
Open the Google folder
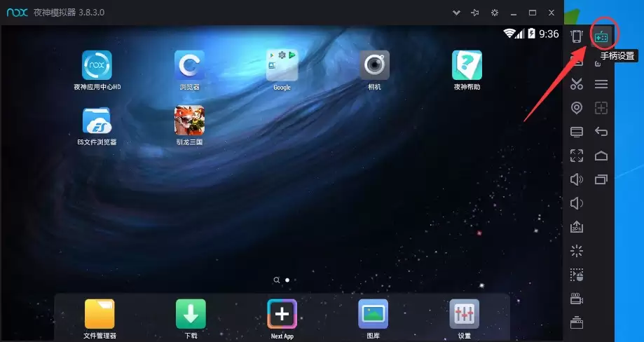[282, 70]
